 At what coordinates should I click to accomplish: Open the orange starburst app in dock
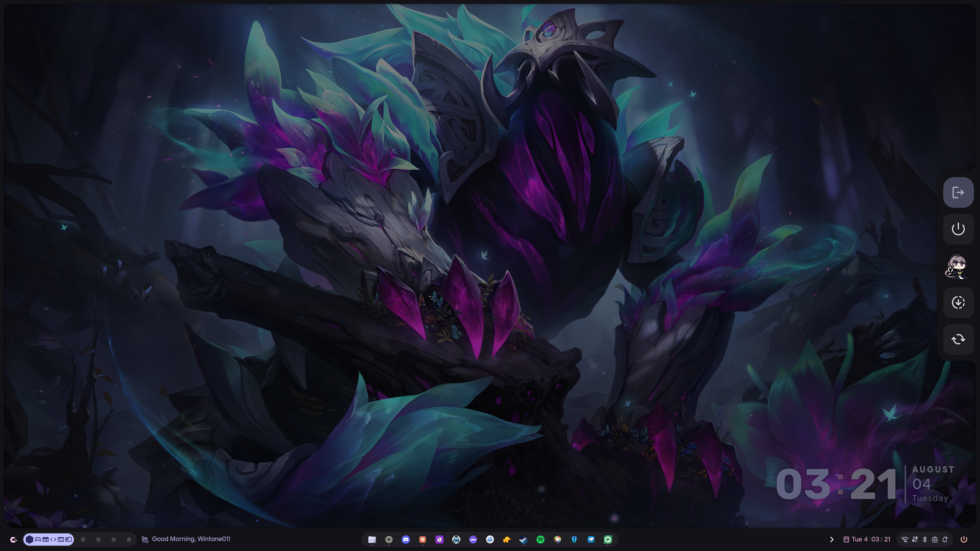coord(423,540)
